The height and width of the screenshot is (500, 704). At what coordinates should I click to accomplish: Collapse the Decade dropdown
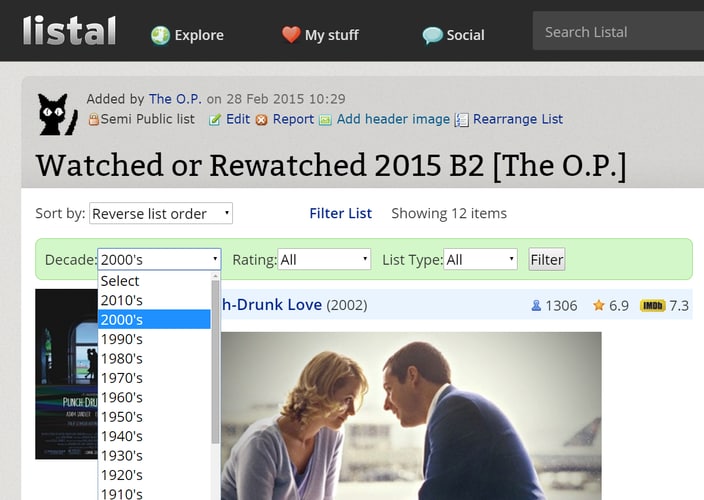click(159, 259)
